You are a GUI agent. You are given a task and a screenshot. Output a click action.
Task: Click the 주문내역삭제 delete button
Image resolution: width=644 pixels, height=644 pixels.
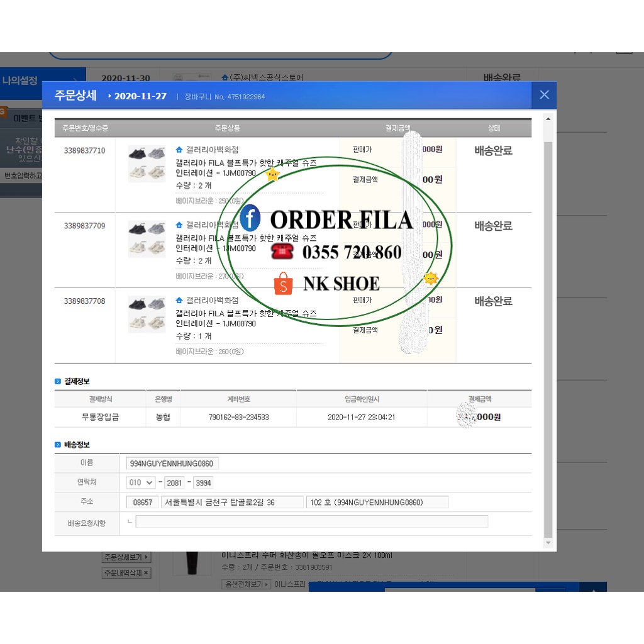click(126, 573)
